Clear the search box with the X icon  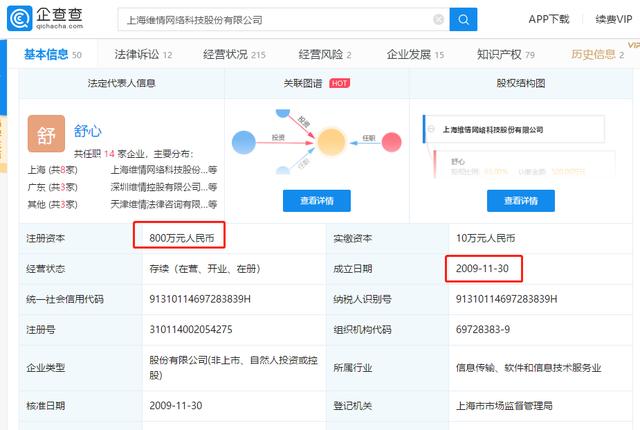click(x=438, y=19)
